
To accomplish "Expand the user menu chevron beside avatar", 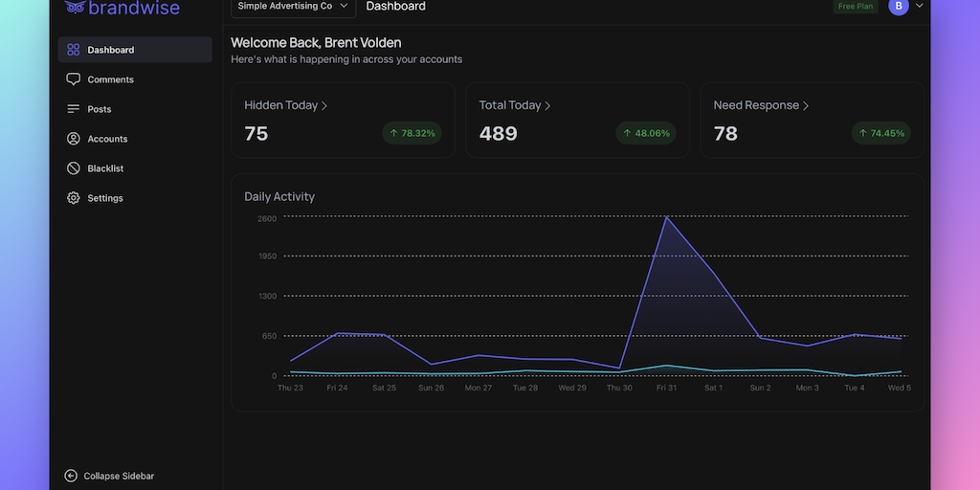I will [920, 6].
